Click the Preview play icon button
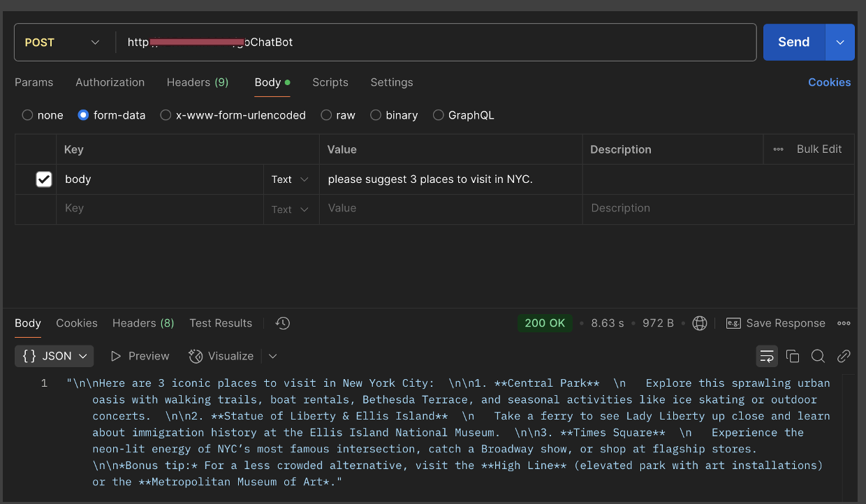Screen dimensions: 866x504 (116, 356)
